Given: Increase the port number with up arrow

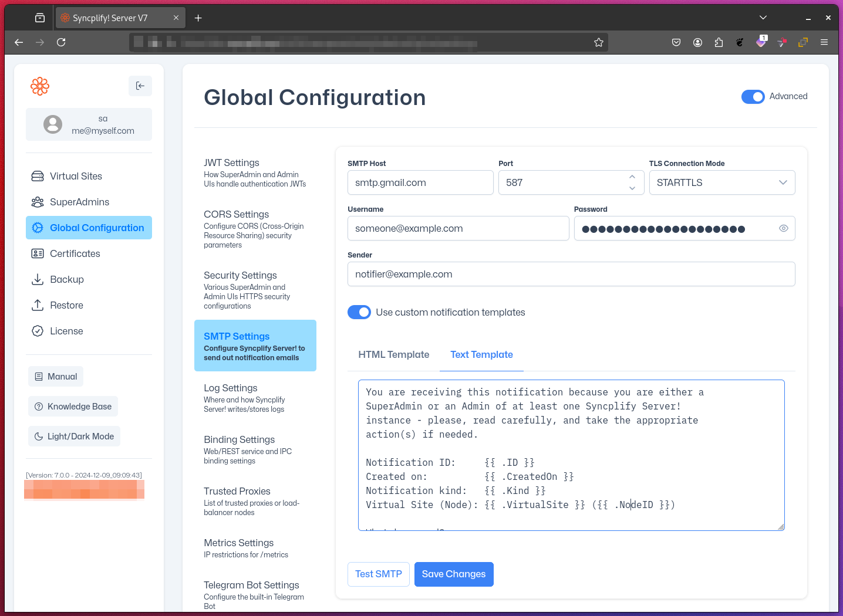Looking at the screenshot, I should click(632, 177).
